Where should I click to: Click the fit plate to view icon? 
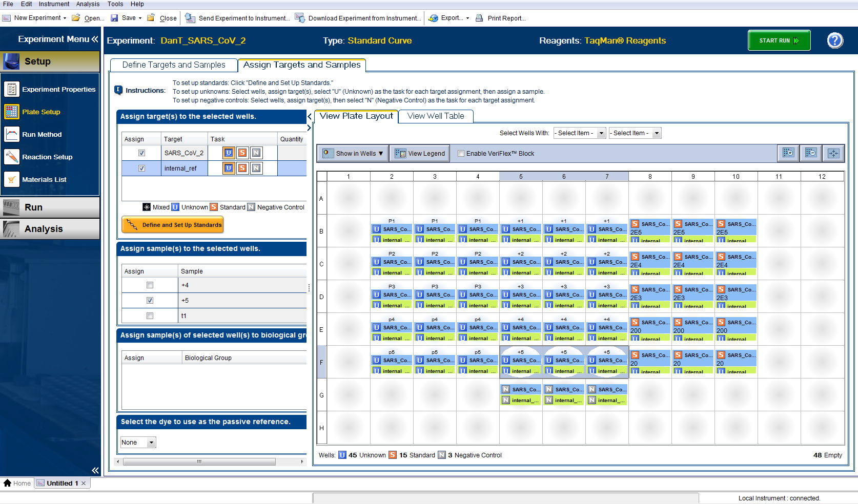(x=833, y=153)
